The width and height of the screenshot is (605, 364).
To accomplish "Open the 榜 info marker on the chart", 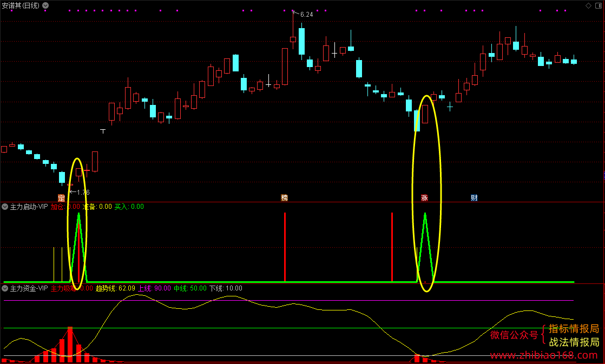I will (x=284, y=198).
